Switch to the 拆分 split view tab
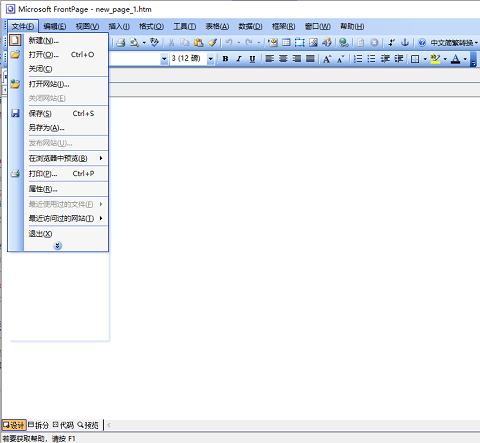The image size is (480, 443). pyautogui.click(x=39, y=425)
